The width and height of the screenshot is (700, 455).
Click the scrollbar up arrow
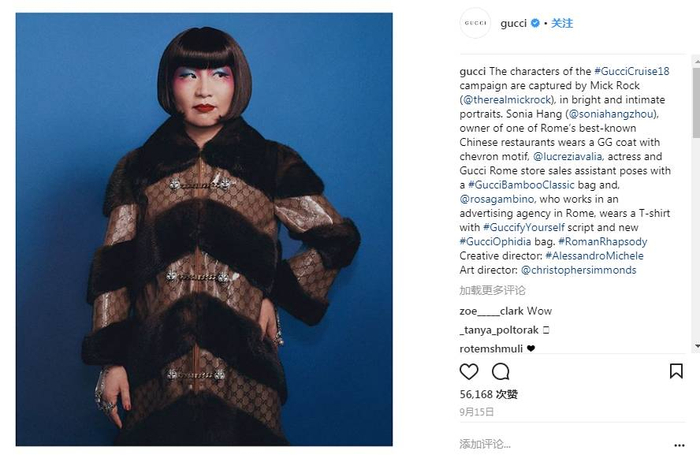pyautogui.click(x=696, y=60)
